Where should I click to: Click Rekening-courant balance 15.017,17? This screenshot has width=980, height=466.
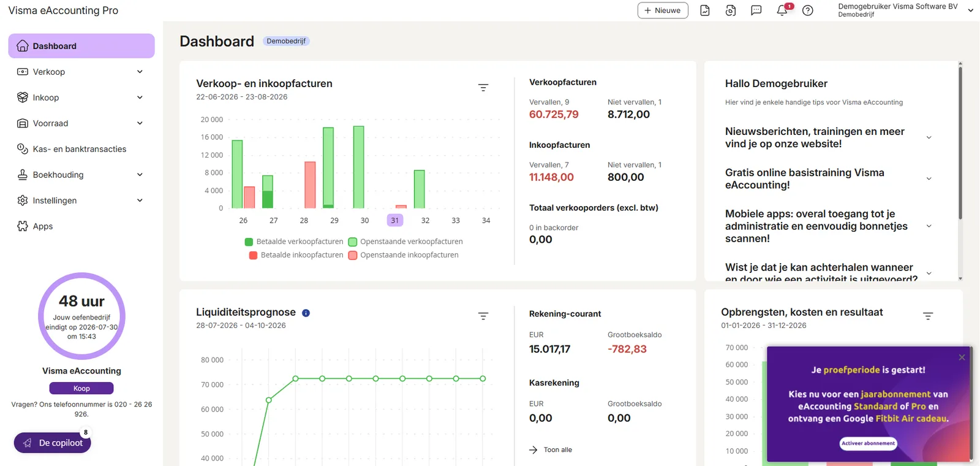click(x=549, y=349)
